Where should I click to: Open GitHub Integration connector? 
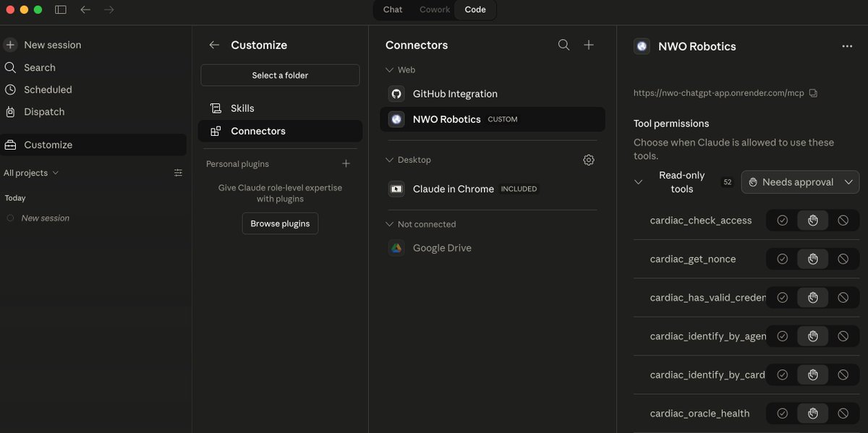[x=492, y=94]
